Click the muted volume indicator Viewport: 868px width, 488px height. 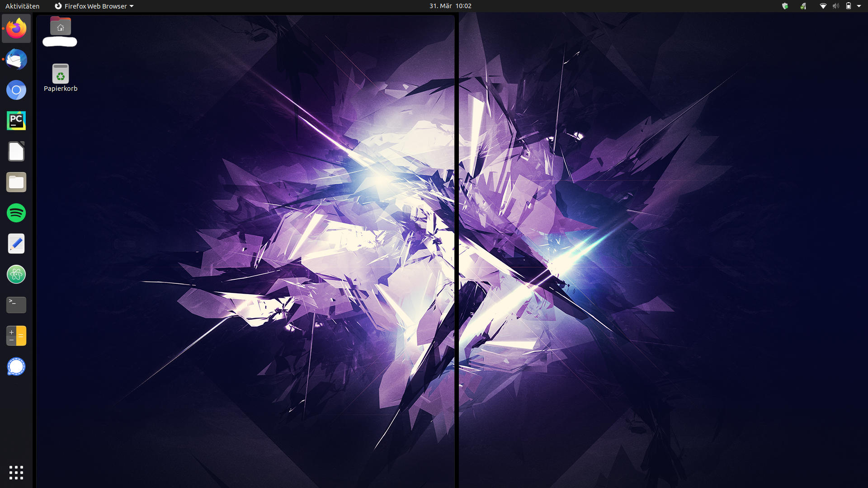tap(836, 6)
